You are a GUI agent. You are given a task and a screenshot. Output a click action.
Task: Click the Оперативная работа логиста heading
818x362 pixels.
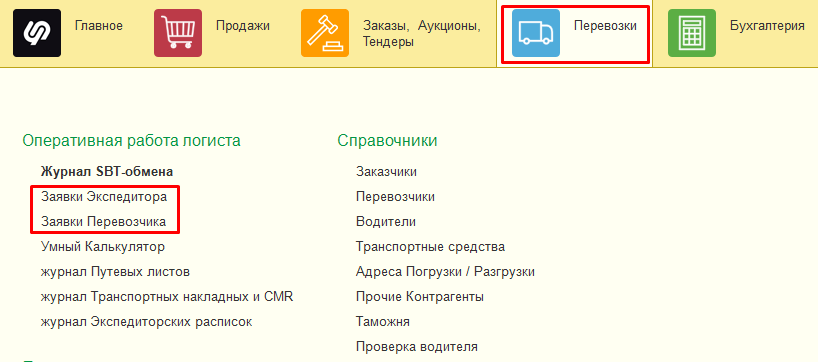pos(131,141)
